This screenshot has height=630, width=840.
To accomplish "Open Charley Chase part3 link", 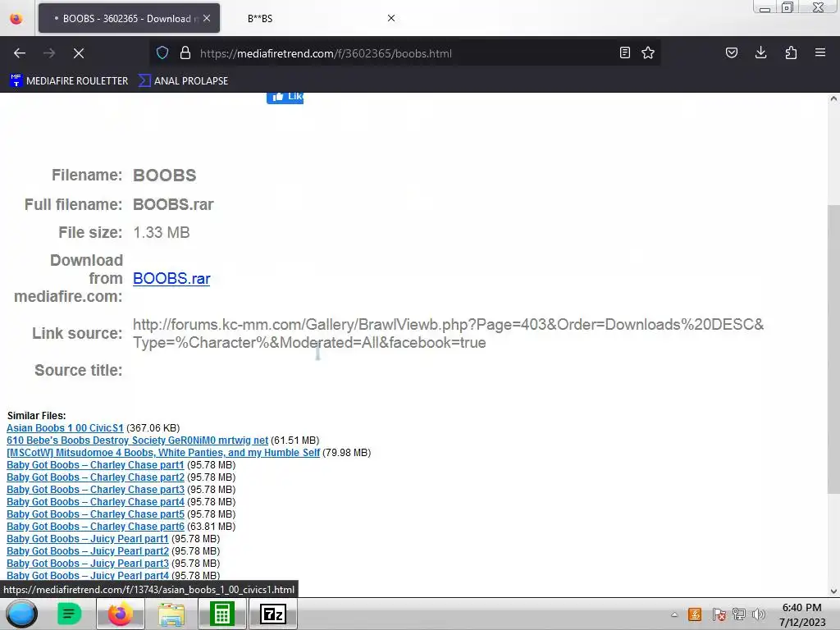I will tap(95, 490).
